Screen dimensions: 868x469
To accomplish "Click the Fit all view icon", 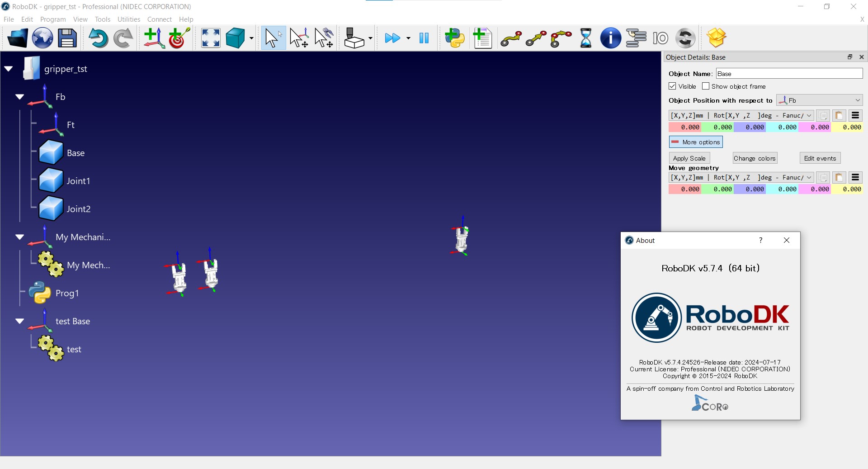I will click(211, 38).
